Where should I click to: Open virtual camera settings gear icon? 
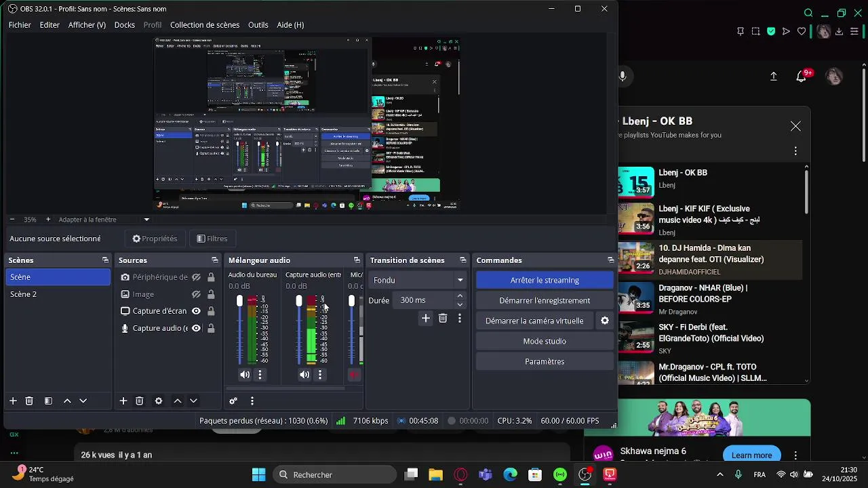605,321
